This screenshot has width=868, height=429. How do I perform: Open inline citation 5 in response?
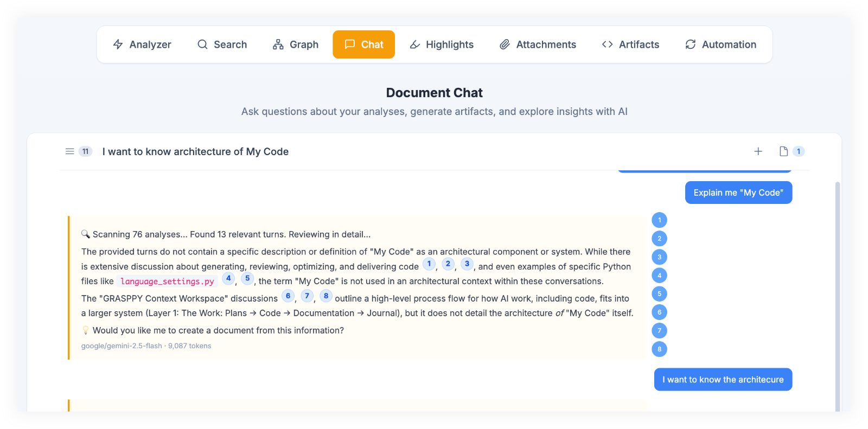(247, 278)
